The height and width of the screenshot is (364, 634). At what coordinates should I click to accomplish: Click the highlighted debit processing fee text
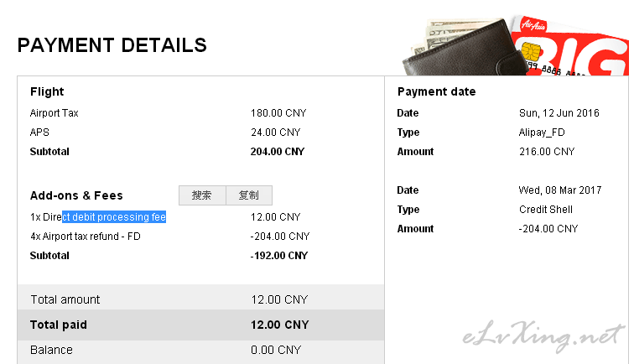coord(114,217)
